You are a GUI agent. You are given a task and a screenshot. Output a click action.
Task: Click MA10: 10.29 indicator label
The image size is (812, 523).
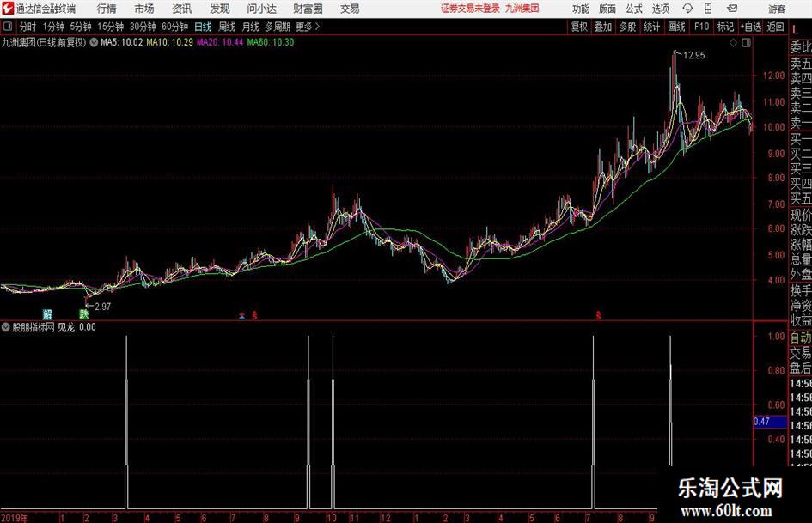[170, 42]
